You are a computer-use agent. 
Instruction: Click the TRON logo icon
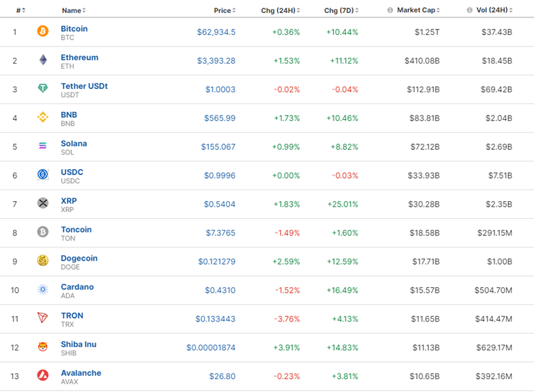[42, 318]
